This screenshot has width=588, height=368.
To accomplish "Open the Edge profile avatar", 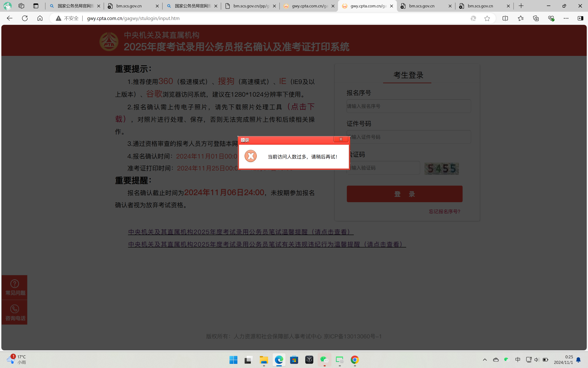I will (x=8, y=6).
